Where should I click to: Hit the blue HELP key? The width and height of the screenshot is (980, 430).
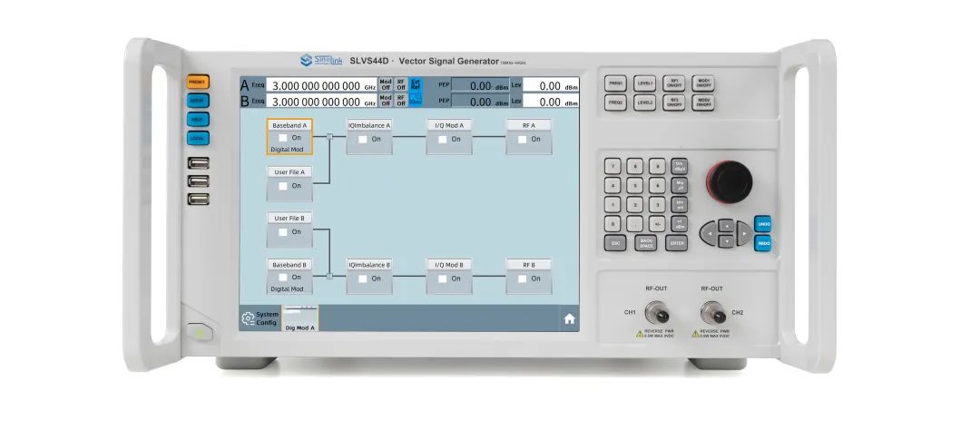click(x=198, y=120)
